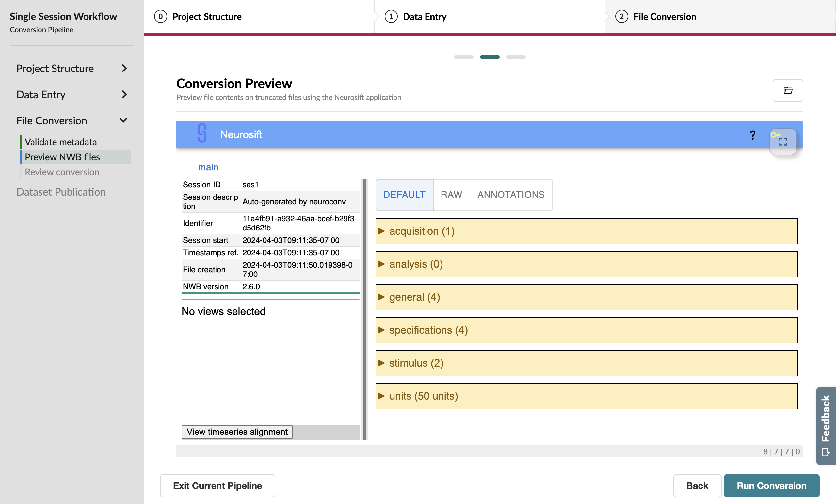This screenshot has height=504, width=836.
Task: Click the 8|7|7|0 status text
Action: point(781,451)
